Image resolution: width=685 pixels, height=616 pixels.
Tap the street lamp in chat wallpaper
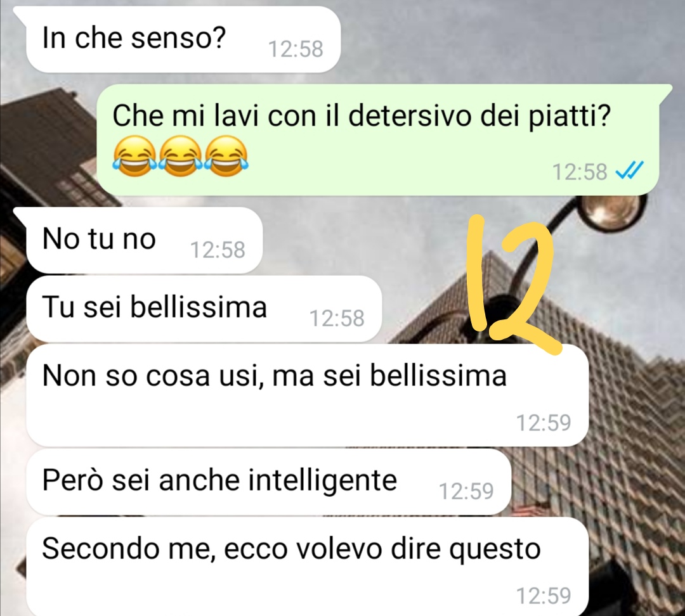[x=611, y=210]
